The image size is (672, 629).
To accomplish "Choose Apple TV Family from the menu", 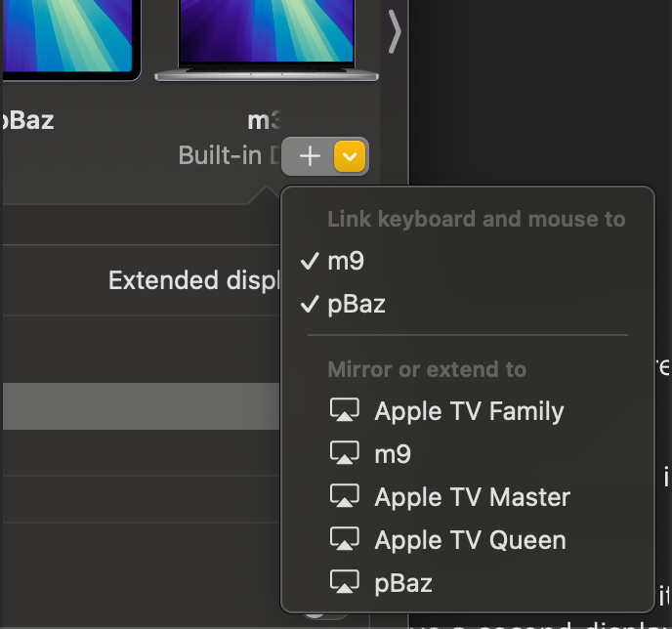I will pyautogui.click(x=469, y=411).
